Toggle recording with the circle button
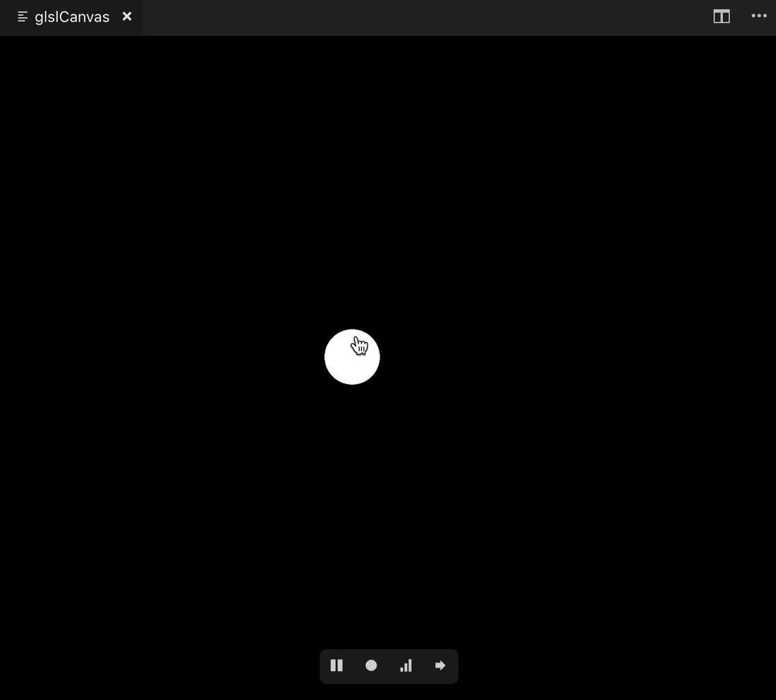Screen dimensions: 776x700 coord(371,665)
